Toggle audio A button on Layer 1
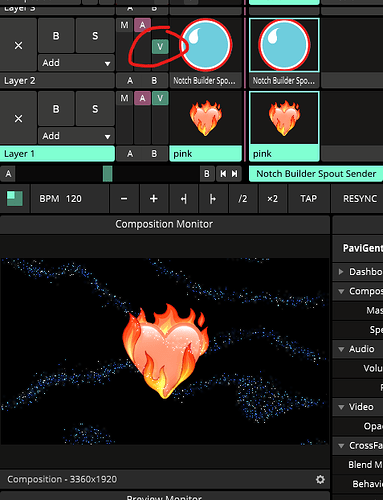 [142, 98]
